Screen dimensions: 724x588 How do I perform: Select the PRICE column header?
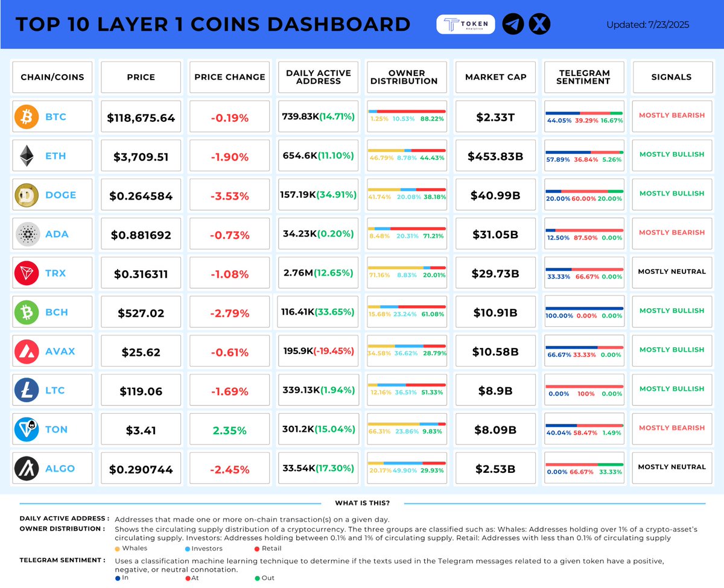141,77
